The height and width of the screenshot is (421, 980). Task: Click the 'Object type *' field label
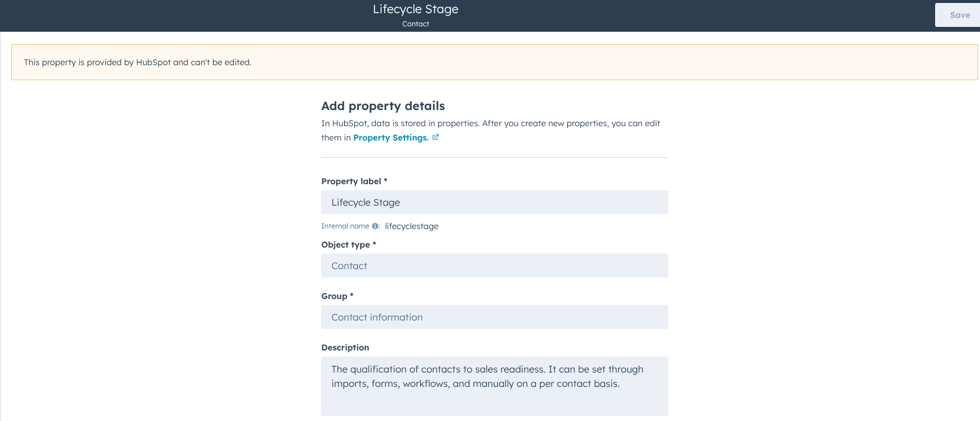click(x=348, y=245)
